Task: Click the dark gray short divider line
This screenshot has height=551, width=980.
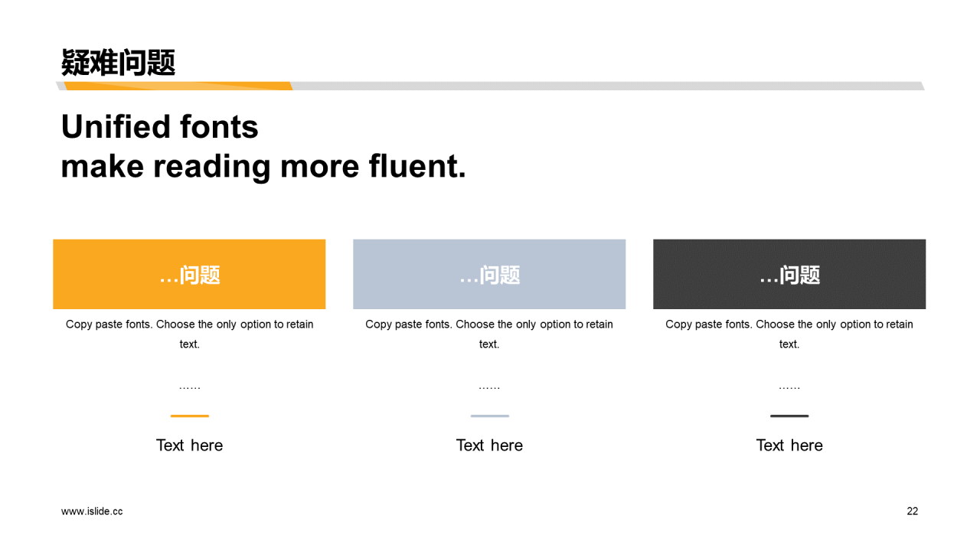Action: pyautogui.click(x=789, y=416)
